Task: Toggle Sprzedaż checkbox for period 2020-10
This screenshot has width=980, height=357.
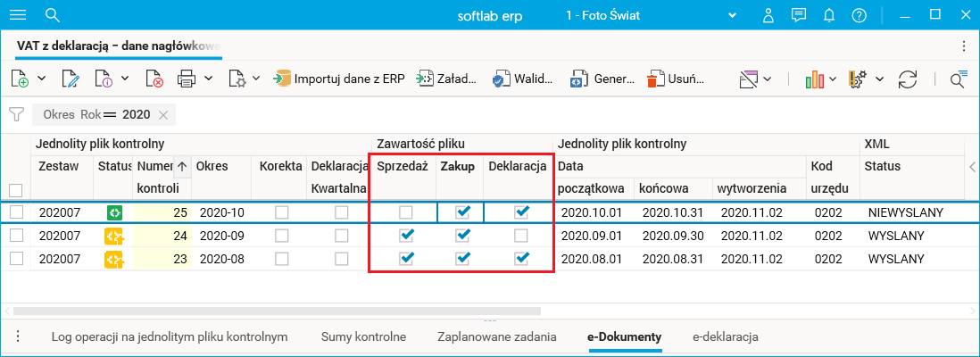Action: tap(406, 212)
